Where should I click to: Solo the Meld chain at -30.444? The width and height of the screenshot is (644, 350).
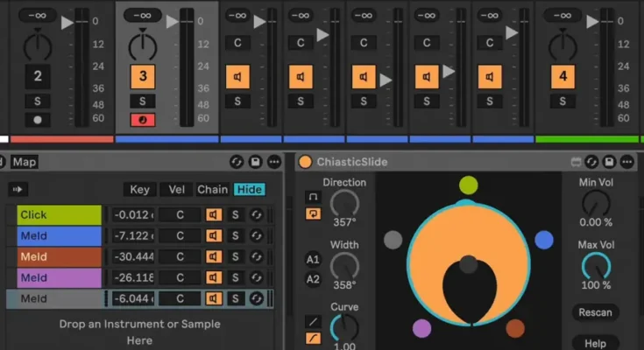coord(236,256)
